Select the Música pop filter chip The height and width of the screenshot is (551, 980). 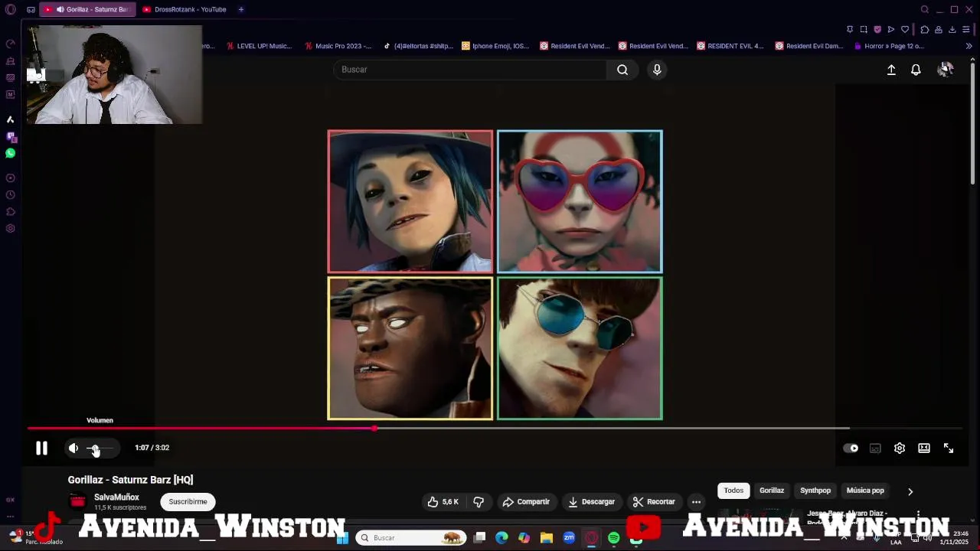coord(865,491)
